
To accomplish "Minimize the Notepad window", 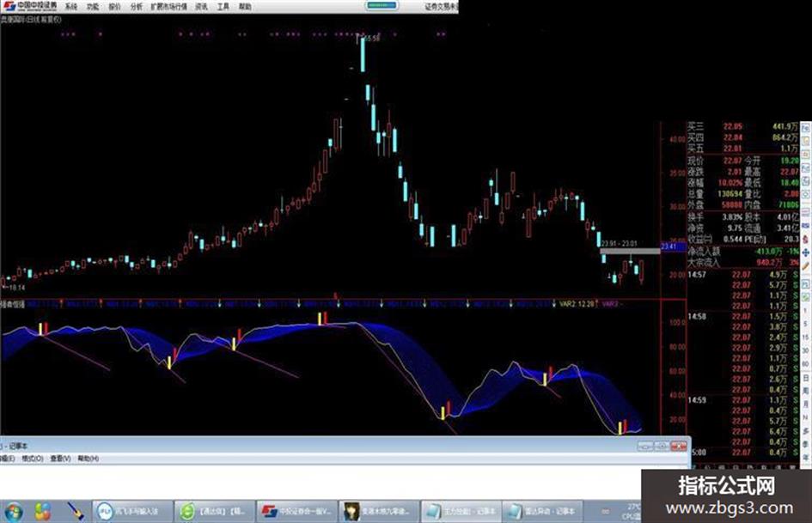I will point(645,446).
